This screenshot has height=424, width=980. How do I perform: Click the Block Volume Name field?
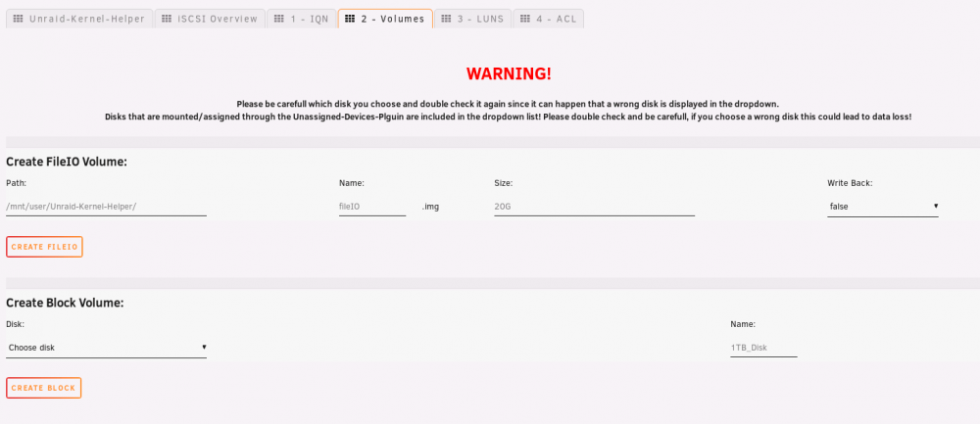(763, 348)
